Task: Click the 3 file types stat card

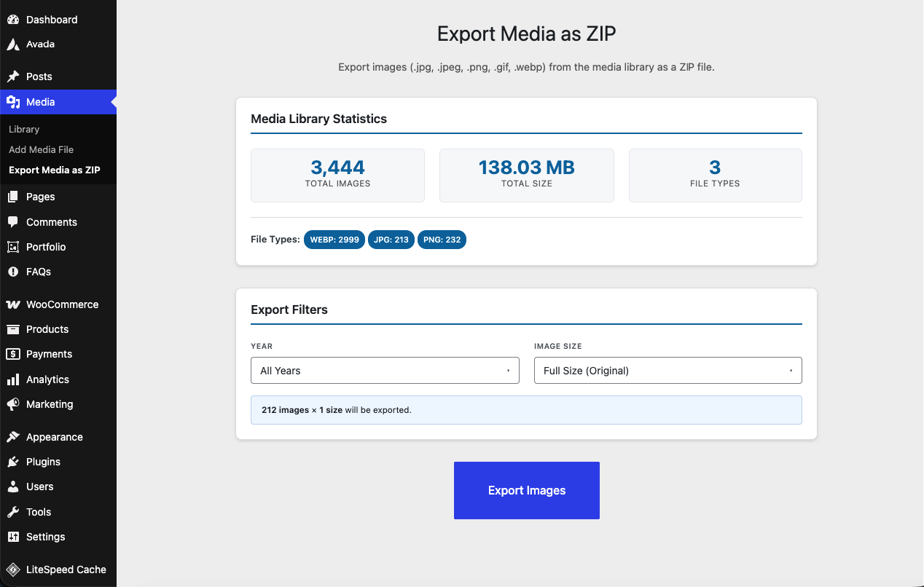Action: [x=716, y=176]
